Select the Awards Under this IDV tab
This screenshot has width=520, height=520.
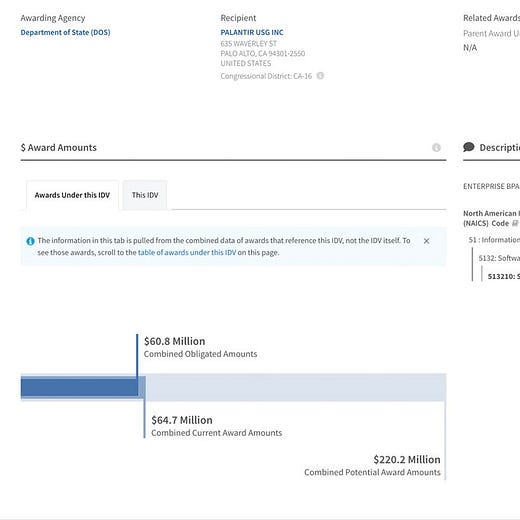click(x=72, y=195)
